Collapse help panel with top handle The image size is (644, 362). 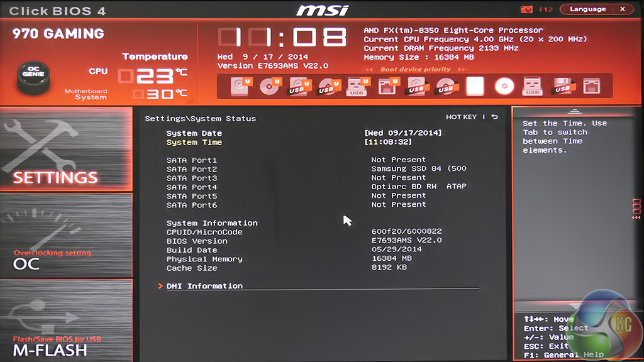tap(574, 112)
